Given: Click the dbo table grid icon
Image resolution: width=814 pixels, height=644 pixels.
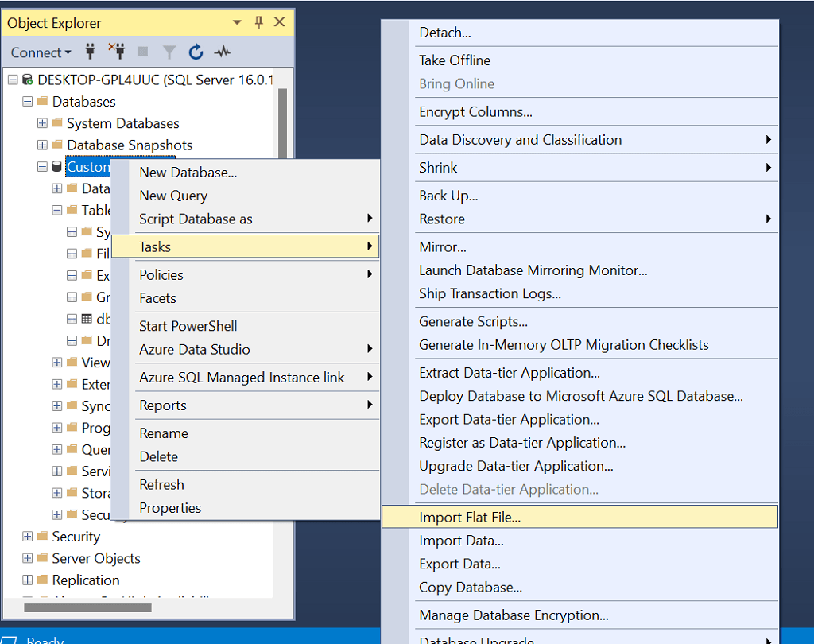Looking at the screenshot, I should tap(87, 318).
